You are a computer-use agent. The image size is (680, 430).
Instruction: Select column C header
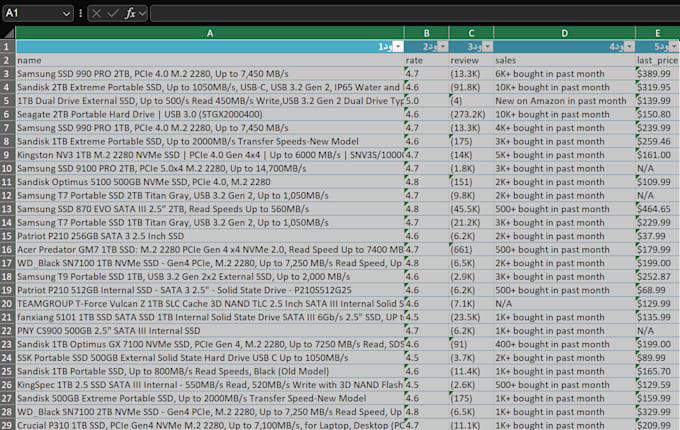471,33
